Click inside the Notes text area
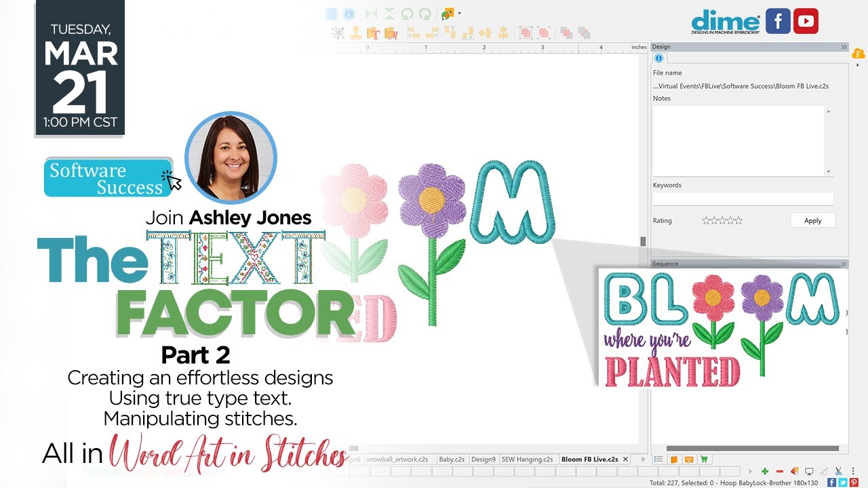The image size is (868, 488). pyautogui.click(x=738, y=140)
